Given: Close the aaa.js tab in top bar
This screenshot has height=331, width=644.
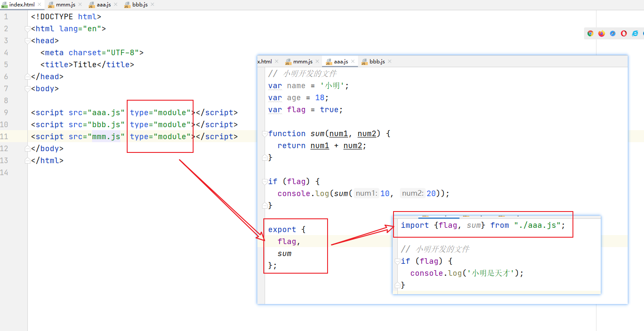Looking at the screenshot, I should point(116,5).
